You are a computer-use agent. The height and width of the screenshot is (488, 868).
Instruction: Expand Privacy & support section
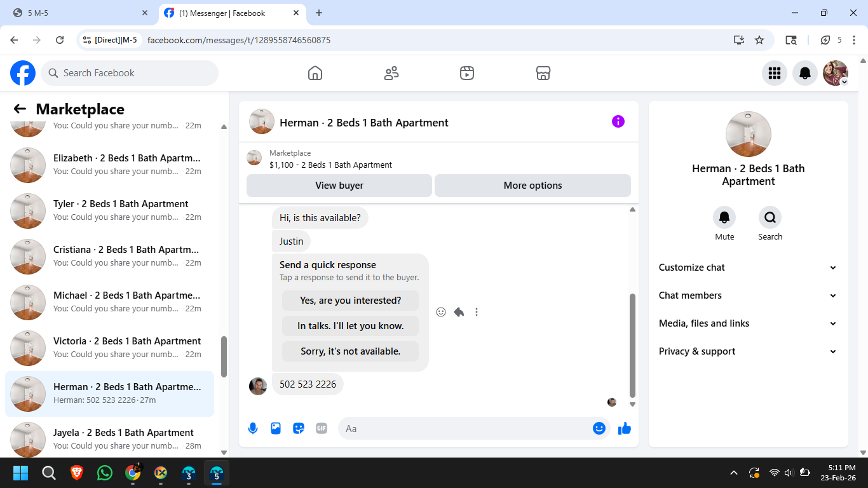click(x=748, y=351)
